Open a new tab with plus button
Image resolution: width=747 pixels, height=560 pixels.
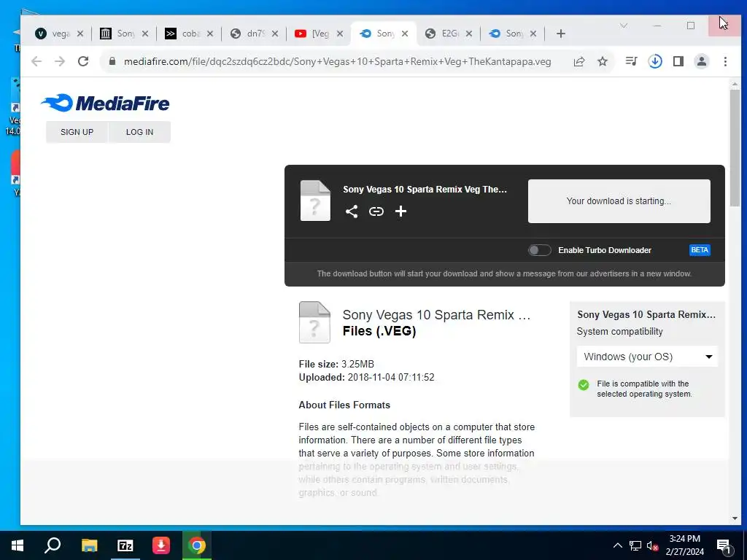(x=561, y=34)
